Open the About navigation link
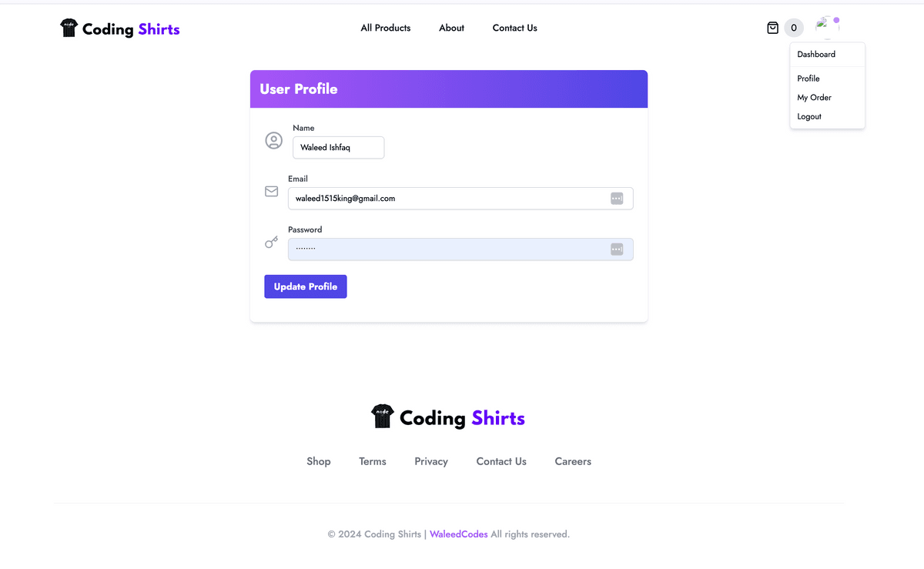 451,28
